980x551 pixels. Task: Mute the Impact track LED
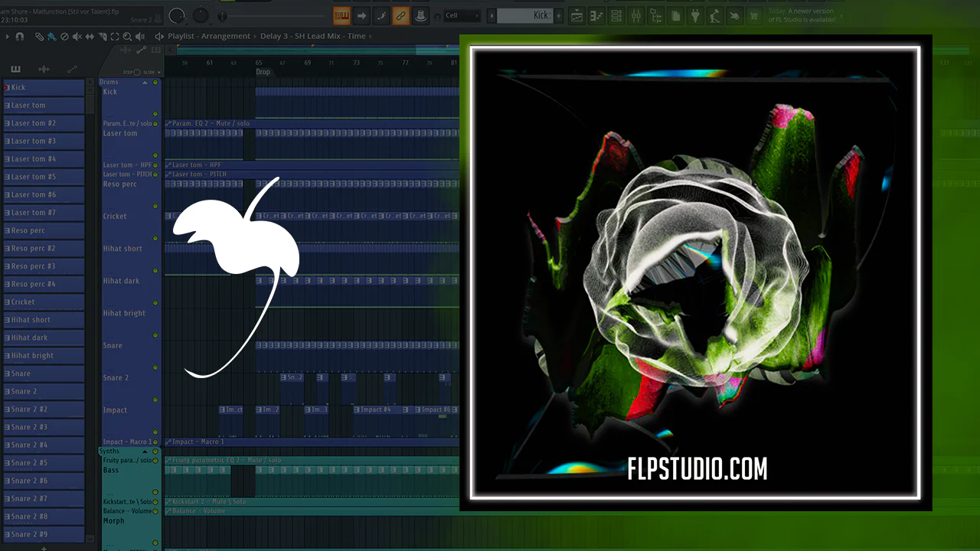coord(155,432)
